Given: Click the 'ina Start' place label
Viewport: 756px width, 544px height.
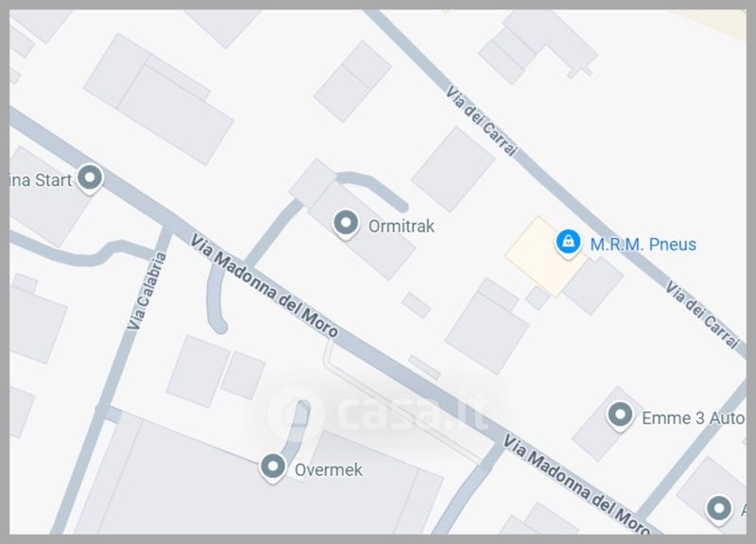Looking at the screenshot, I should pyautogui.click(x=41, y=180).
